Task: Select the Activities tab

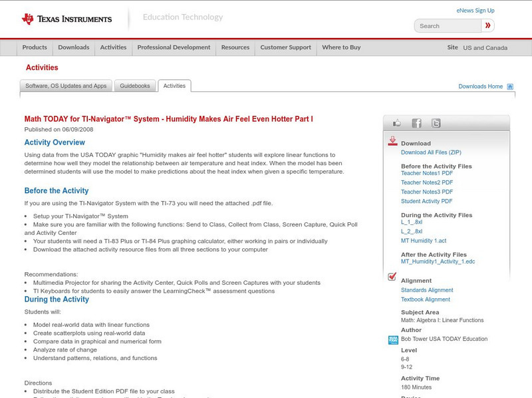Action: click(x=174, y=86)
